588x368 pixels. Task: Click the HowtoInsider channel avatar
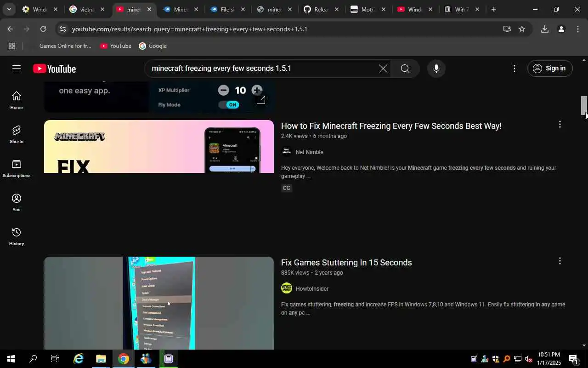(287, 288)
